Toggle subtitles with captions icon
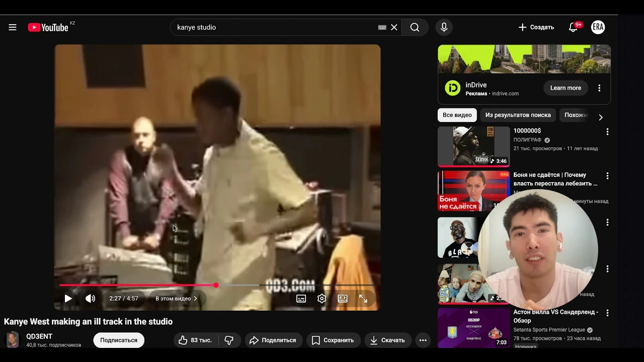 [x=301, y=299]
